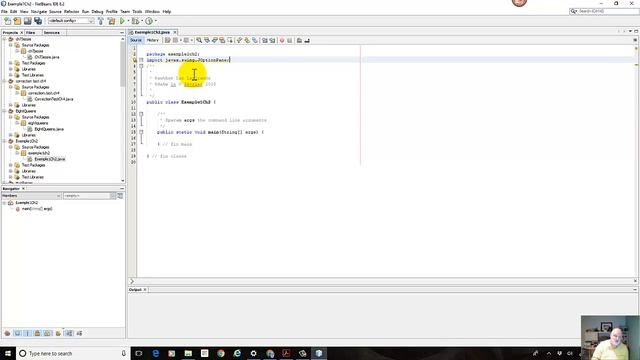Image resolution: width=640 pixels, height=360 pixels.
Task: Click the Open Project toolbar icon
Action: tap(27, 21)
